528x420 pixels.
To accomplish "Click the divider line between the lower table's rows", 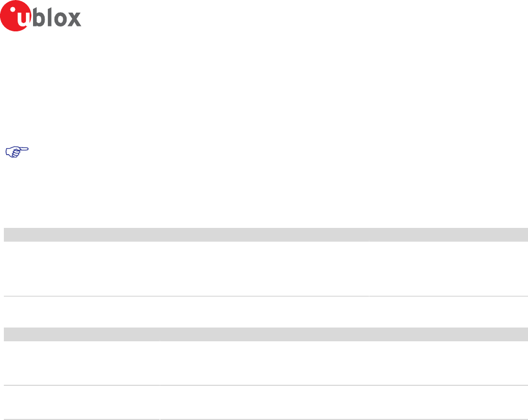I will coord(266,385).
